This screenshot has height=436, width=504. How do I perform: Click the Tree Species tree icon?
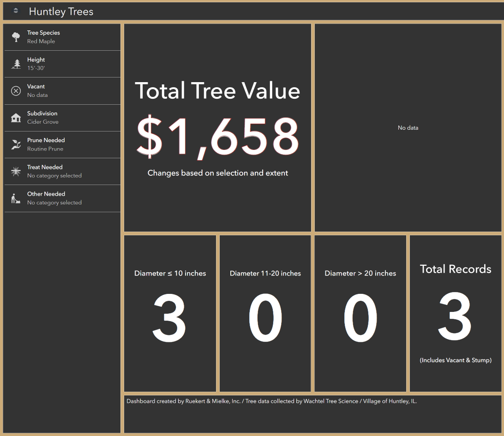(x=16, y=37)
